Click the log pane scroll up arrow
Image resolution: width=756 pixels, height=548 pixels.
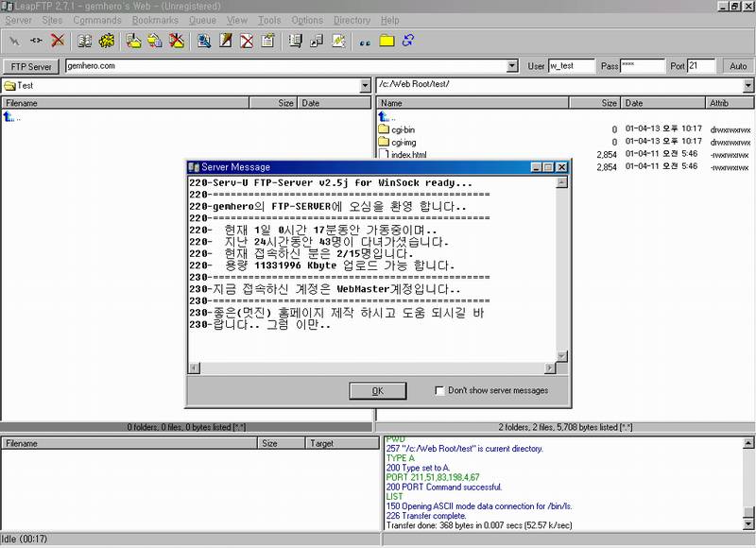pyautogui.click(x=748, y=443)
